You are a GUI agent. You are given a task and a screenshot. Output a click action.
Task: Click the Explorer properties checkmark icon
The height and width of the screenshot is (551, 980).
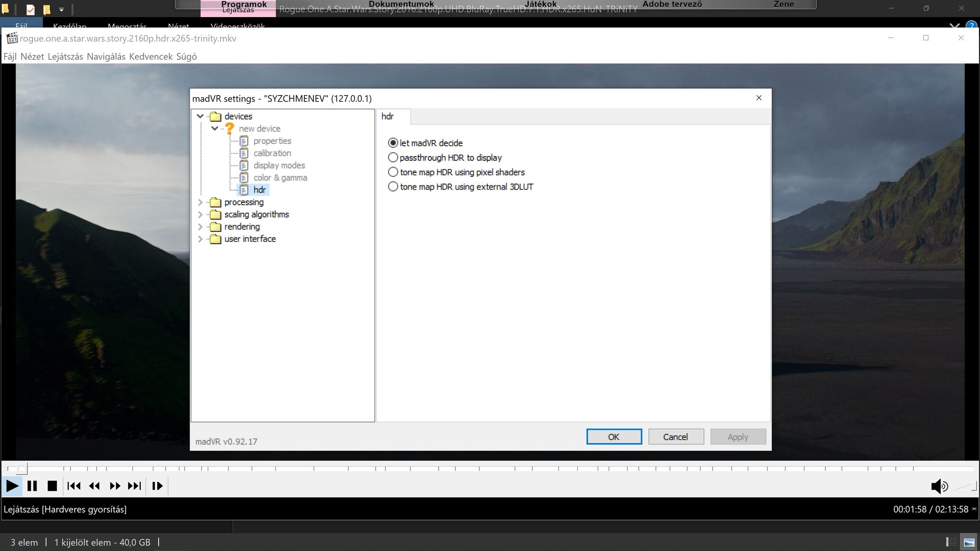point(30,9)
